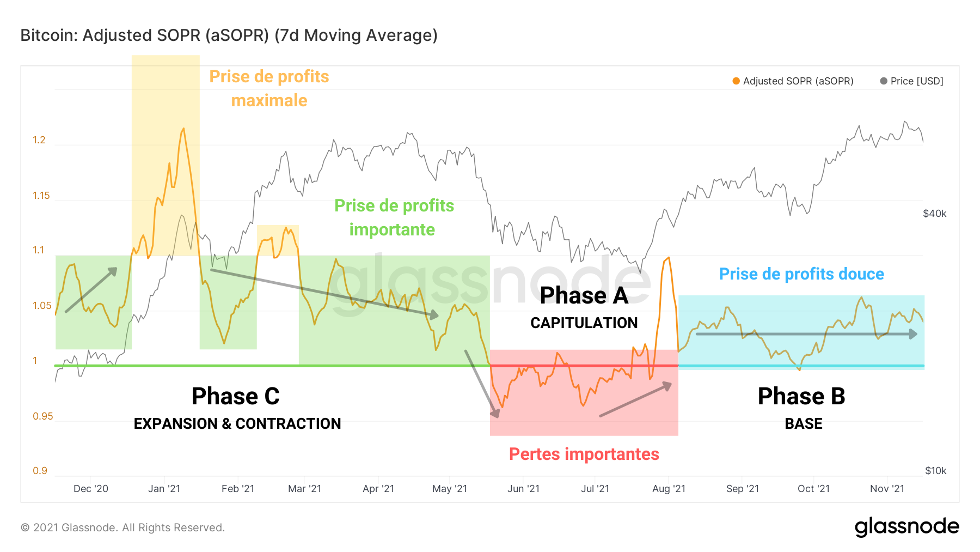Select the Aug '21 axis label

[669, 489]
